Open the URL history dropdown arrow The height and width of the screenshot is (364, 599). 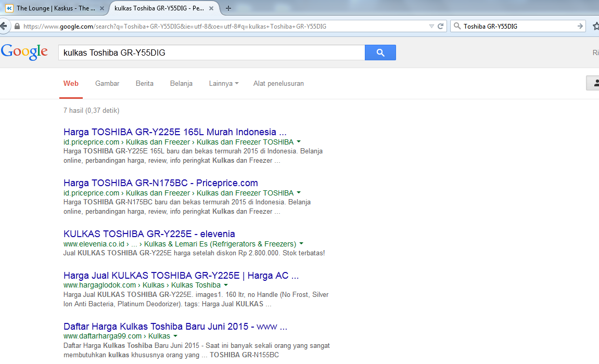431,27
